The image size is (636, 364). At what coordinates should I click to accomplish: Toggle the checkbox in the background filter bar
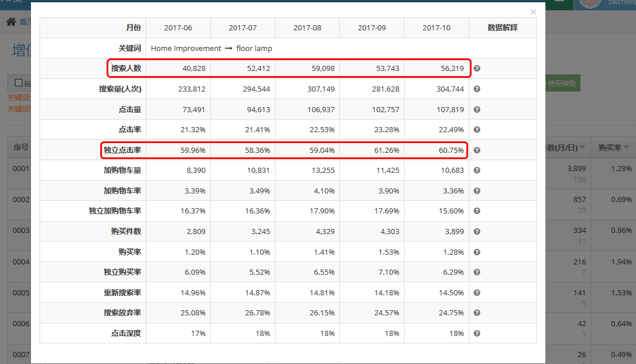tap(18, 82)
